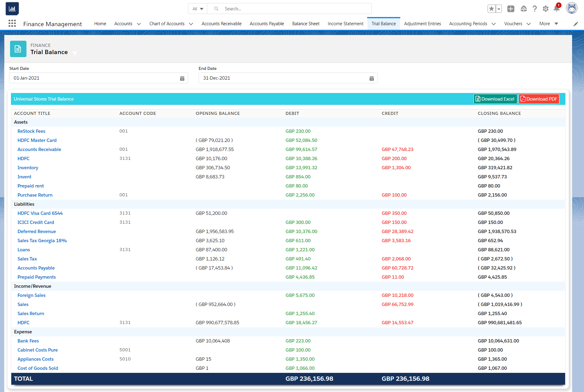
Task: Click the edit navigation pencil icon
Action: (x=576, y=24)
